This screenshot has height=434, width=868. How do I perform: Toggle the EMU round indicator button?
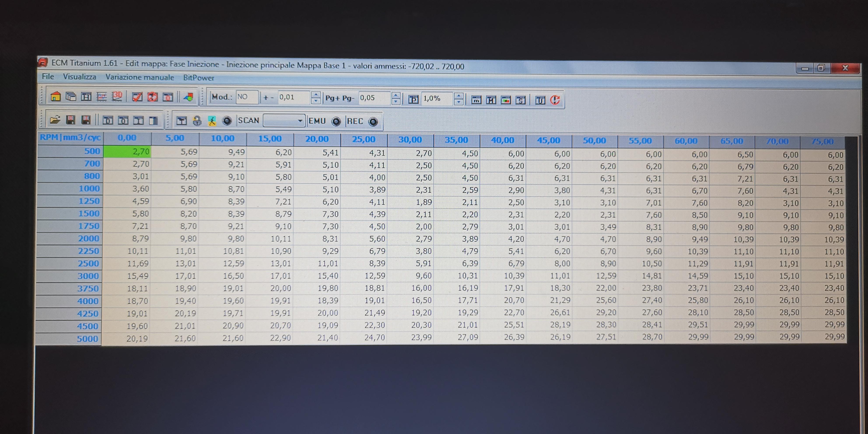(336, 122)
